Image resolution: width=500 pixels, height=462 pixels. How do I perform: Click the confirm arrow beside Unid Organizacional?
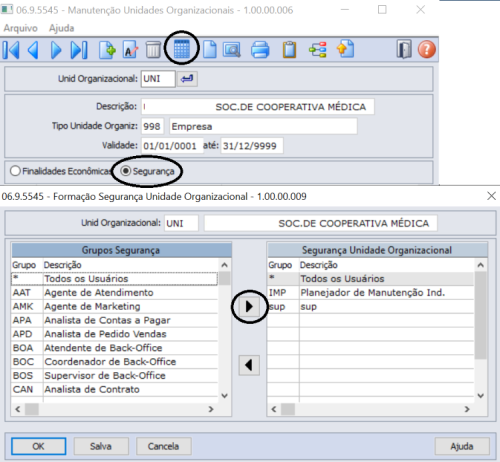pyautogui.click(x=187, y=79)
